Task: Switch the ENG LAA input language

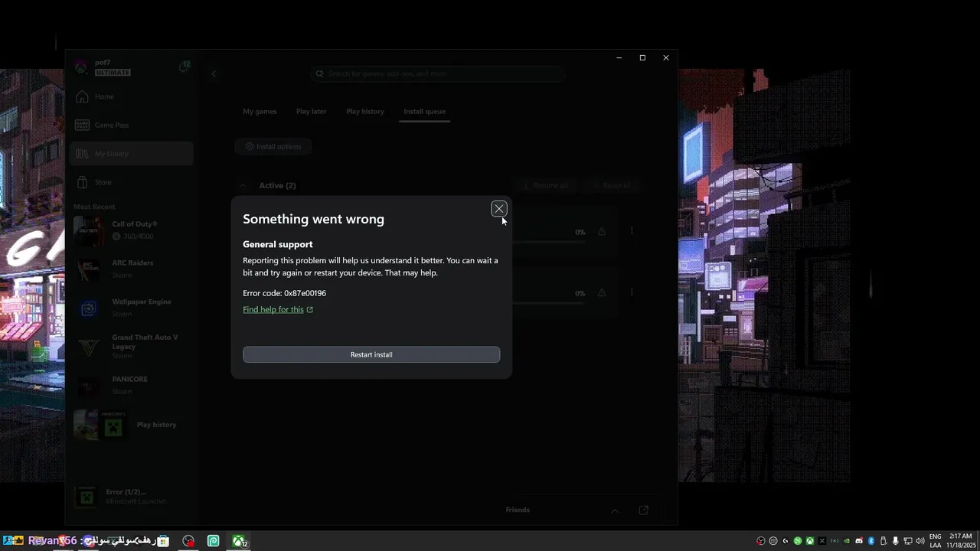Action: point(936,541)
